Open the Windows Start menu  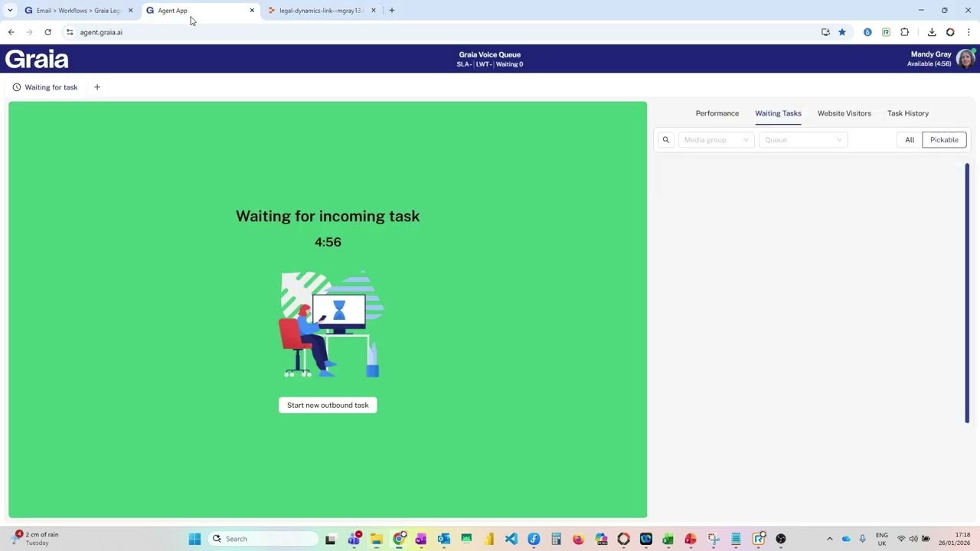[194, 539]
